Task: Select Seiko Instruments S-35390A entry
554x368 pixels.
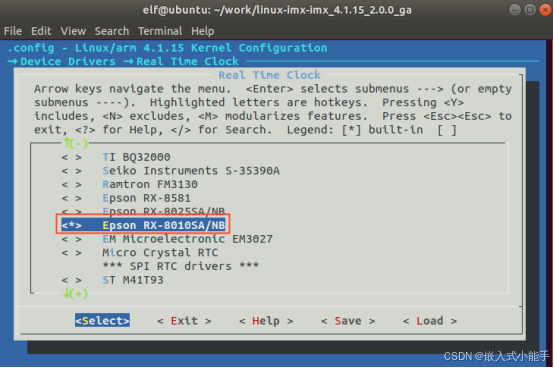Action: click(191, 171)
